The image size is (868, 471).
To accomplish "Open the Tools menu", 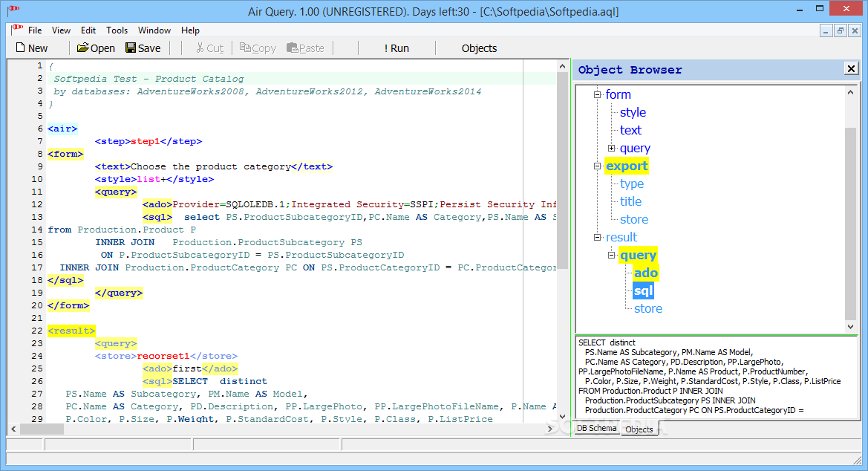I will point(117,30).
